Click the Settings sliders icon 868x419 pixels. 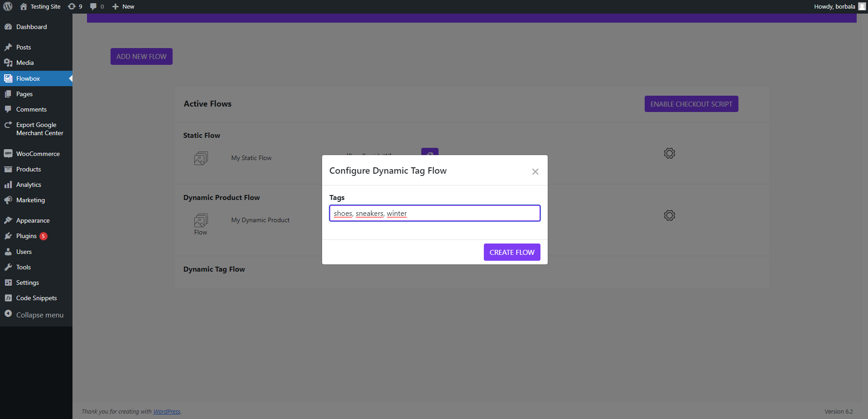[x=8, y=283]
